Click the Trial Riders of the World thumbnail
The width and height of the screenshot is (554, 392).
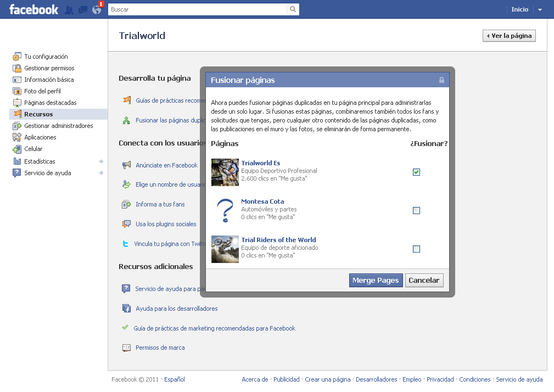pos(225,249)
